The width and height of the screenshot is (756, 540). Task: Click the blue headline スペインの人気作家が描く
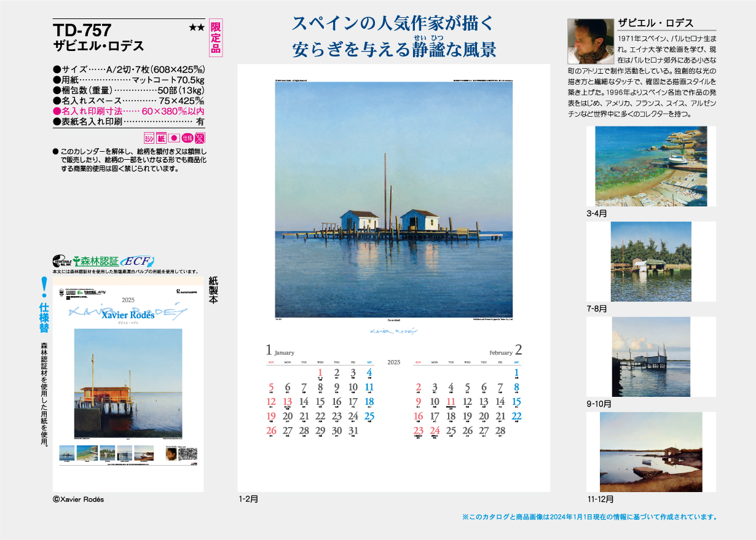tap(393, 23)
